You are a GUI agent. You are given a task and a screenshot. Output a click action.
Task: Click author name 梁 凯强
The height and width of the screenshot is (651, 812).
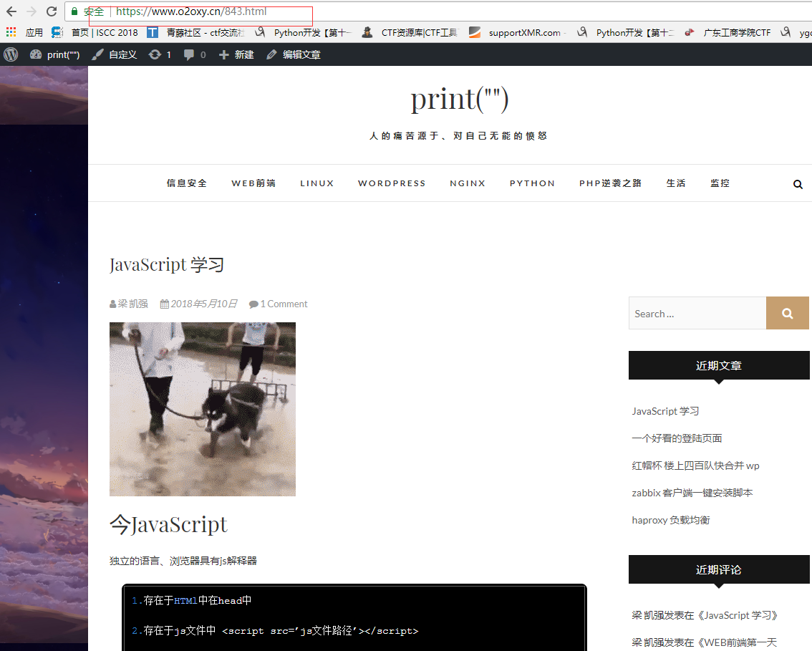(132, 304)
